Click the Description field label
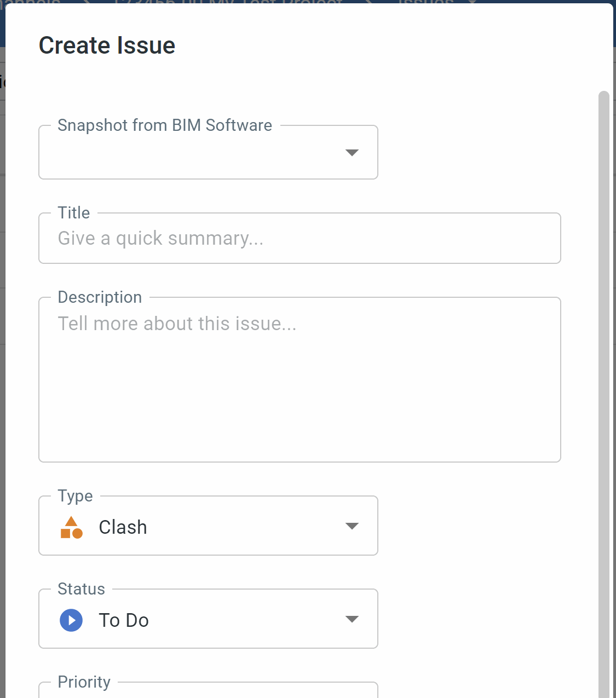Image resolution: width=616 pixels, height=698 pixels. pyautogui.click(x=100, y=297)
